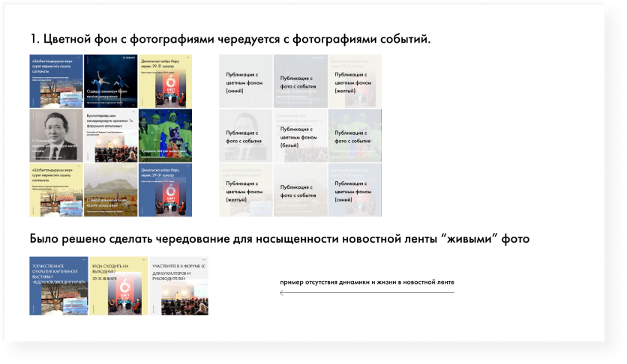
Task: Open the green-costume puppet theatre post
Action: point(165,136)
